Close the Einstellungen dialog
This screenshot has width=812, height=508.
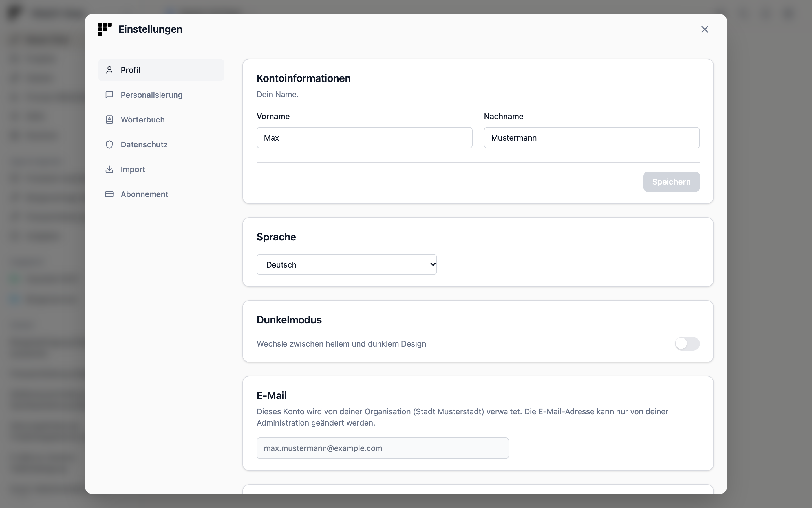[x=705, y=29]
